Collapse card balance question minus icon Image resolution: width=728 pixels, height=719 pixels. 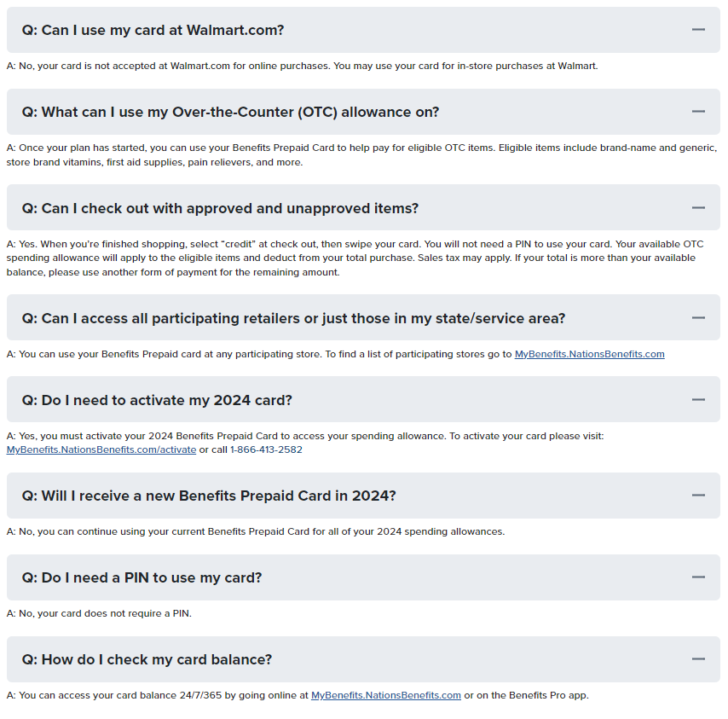click(698, 658)
